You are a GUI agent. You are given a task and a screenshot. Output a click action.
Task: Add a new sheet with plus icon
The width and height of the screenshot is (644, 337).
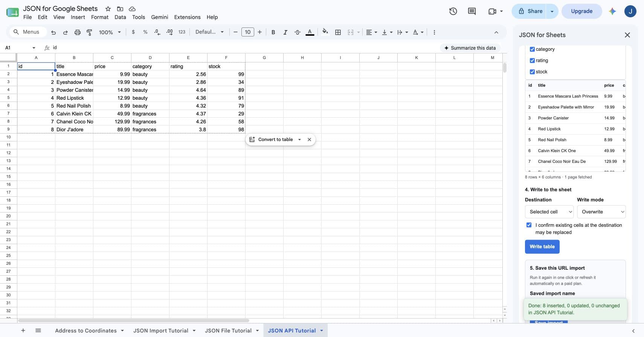23,331
